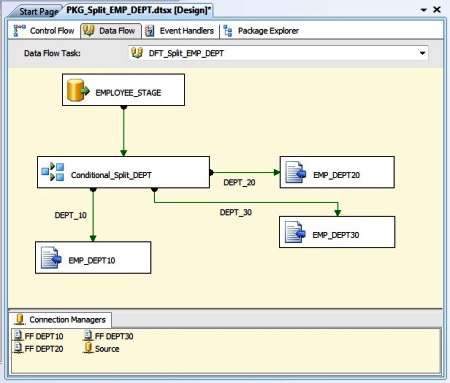
Task: Click the Source connection database icon
Action: [x=88, y=348]
